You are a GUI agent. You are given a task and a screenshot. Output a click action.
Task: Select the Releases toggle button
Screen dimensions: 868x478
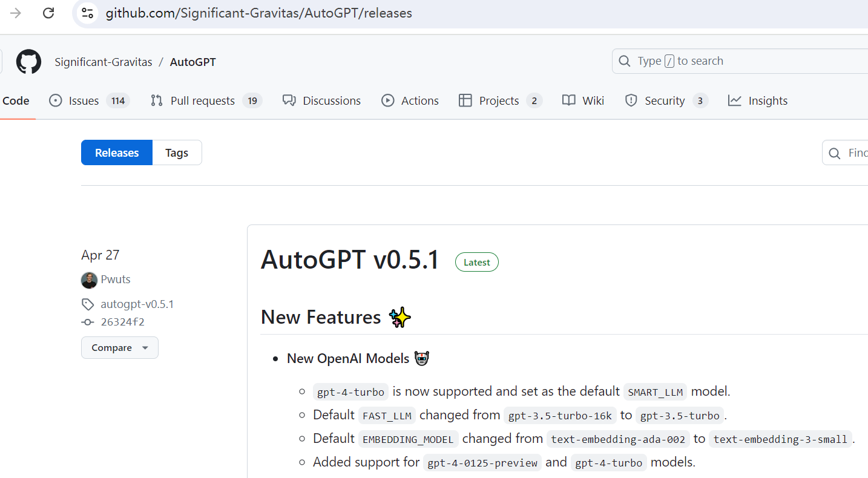tap(117, 153)
